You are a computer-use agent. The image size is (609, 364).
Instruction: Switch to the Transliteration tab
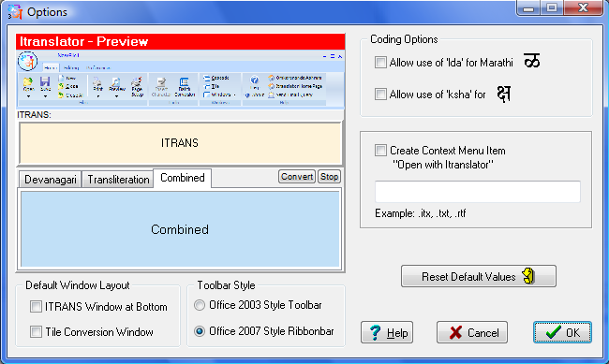click(x=118, y=180)
